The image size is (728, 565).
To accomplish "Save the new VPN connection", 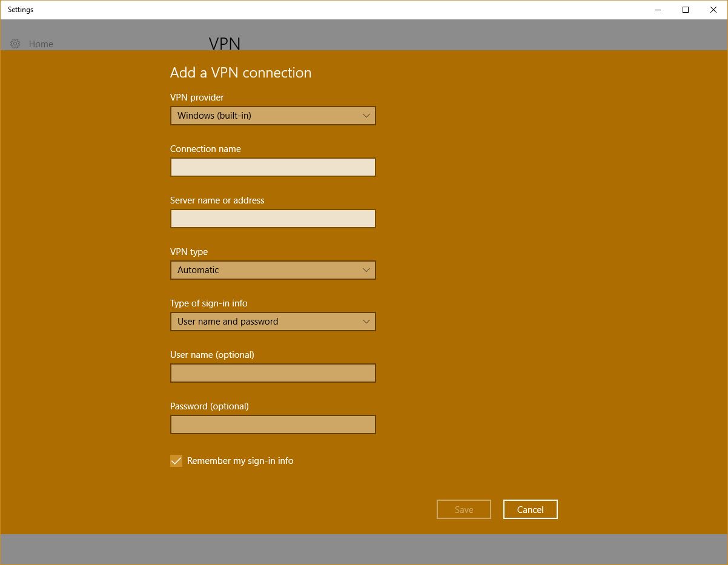I will [x=463, y=509].
